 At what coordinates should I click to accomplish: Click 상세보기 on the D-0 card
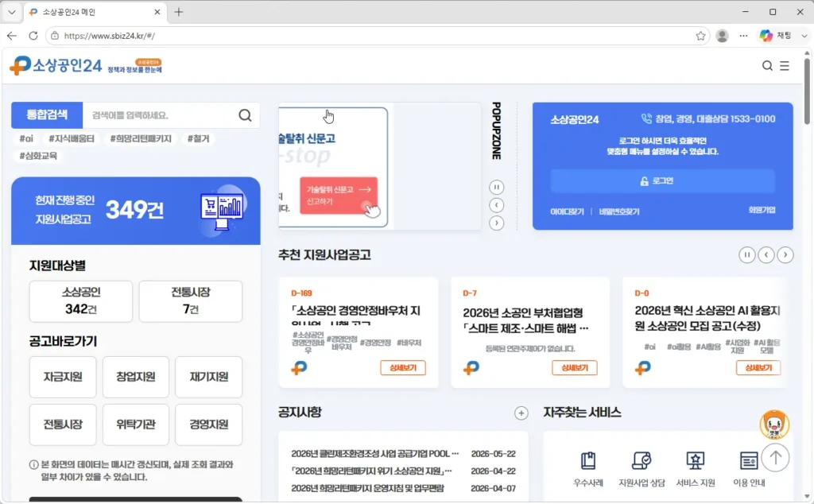tap(758, 367)
